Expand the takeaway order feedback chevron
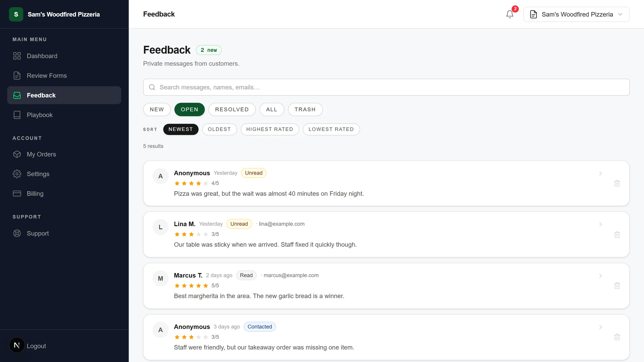The image size is (644, 362). [x=601, y=327]
